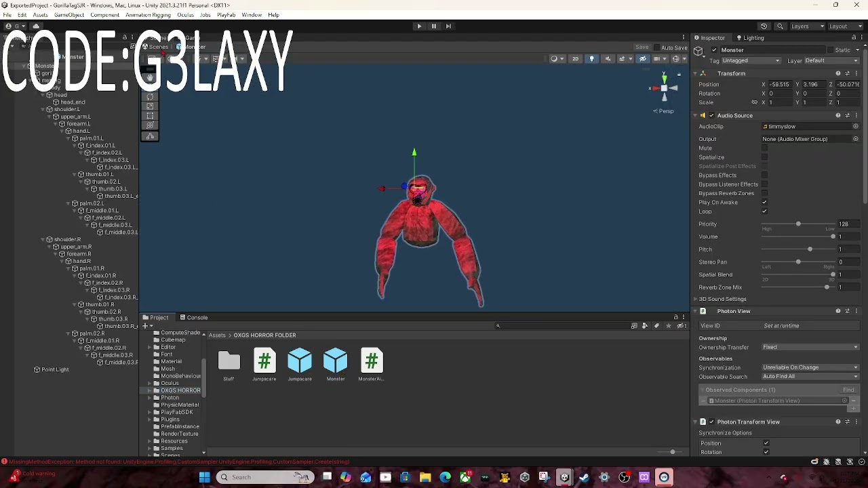The image size is (868, 488).
Task: Click the Step frame button
Action: click(448, 26)
